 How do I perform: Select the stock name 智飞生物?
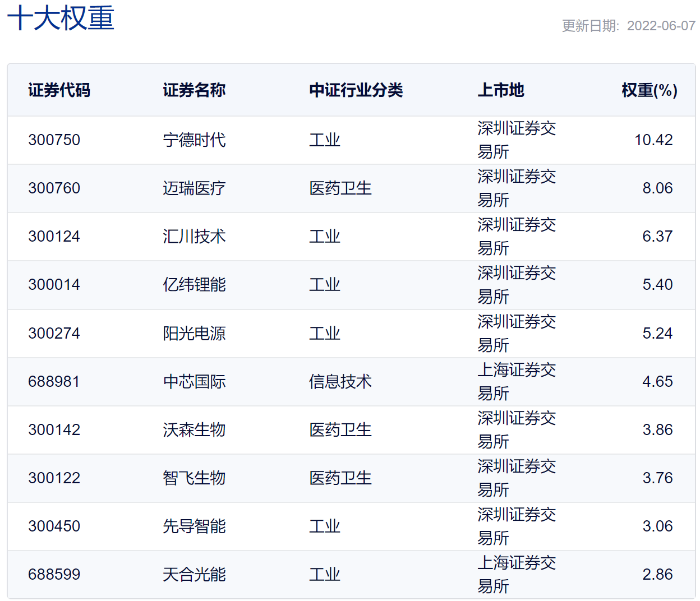(194, 478)
